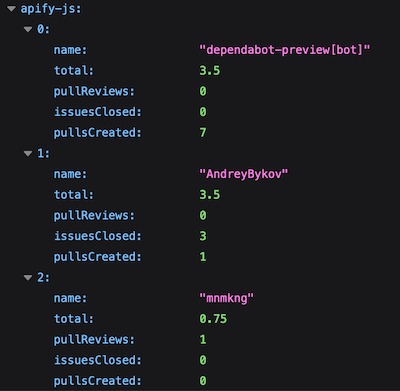This screenshot has width=400, height=391.
Task: Select pullReviews value 1 for mnmkng
Action: pos(203,340)
